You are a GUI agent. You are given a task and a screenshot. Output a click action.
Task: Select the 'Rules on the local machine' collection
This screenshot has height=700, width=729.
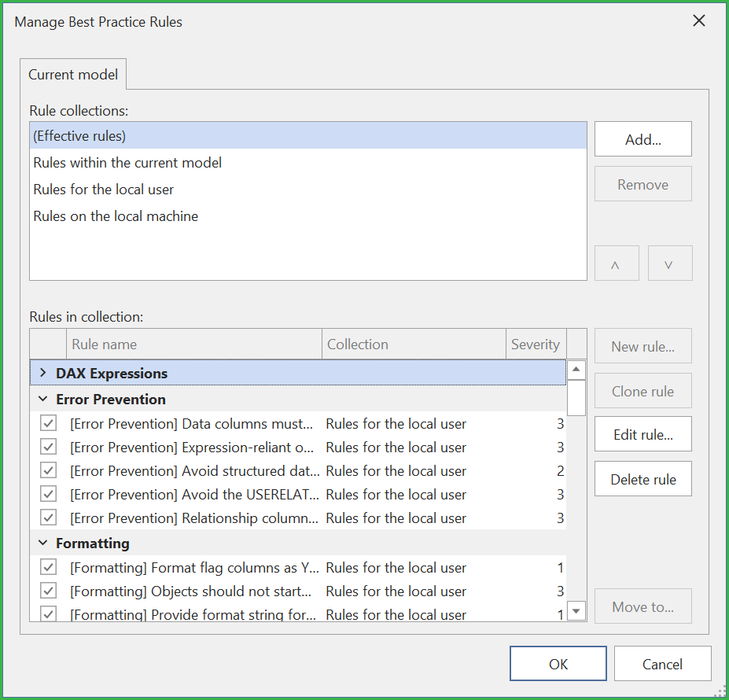tap(116, 216)
